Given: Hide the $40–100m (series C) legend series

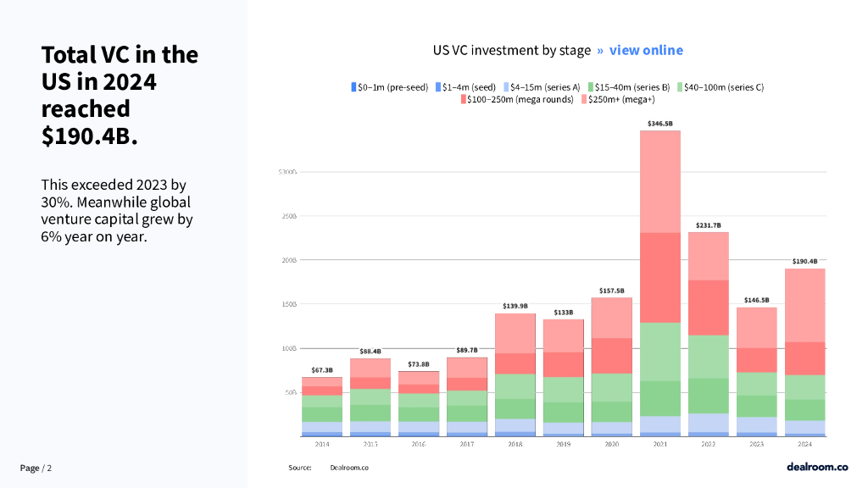Looking at the screenshot, I should point(721,86).
